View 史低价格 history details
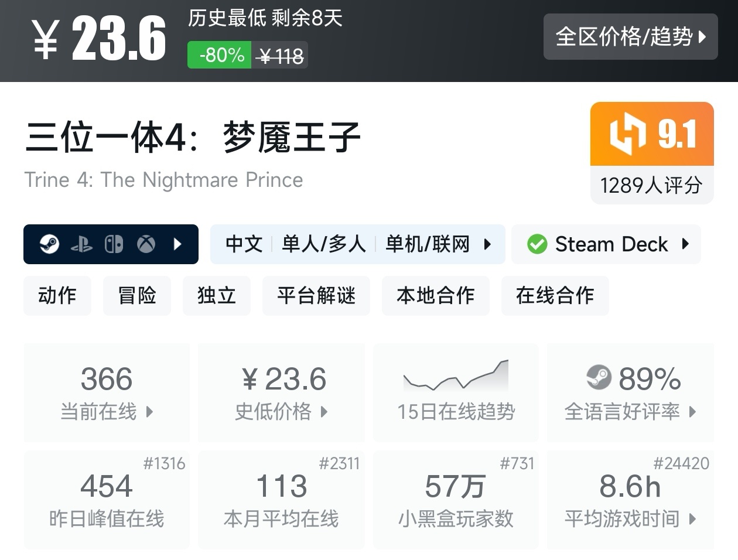 (x=281, y=392)
